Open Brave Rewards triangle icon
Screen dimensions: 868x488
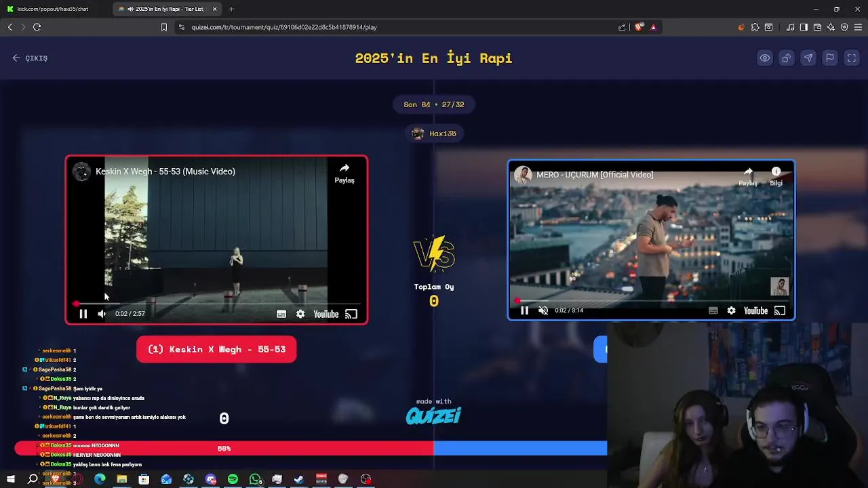point(653,27)
